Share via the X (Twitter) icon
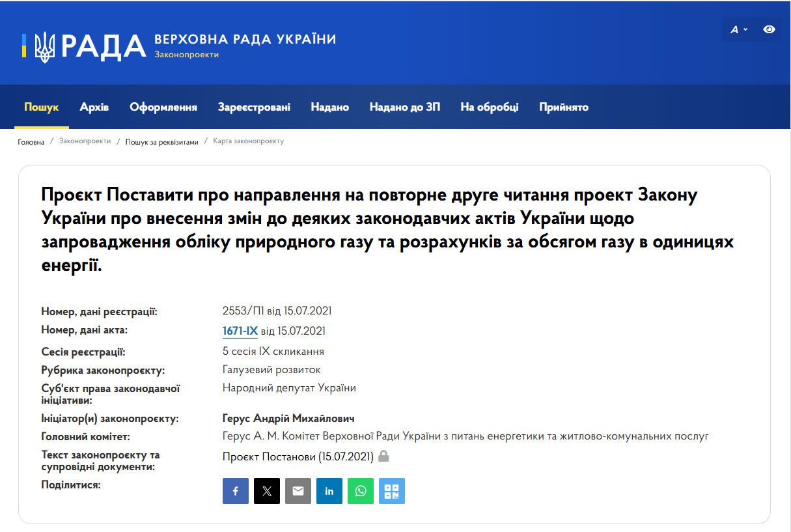Image resolution: width=791 pixels, height=532 pixels. coord(267,491)
